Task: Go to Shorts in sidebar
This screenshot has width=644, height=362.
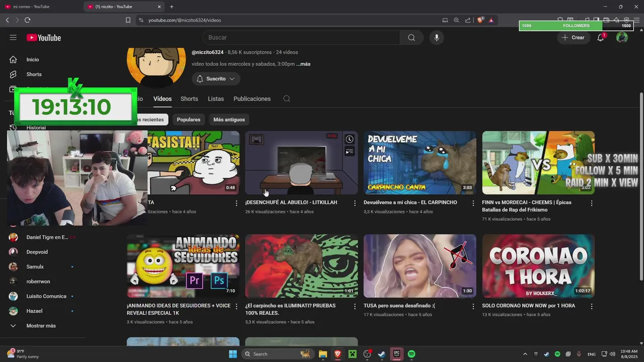Action: click(34, 74)
